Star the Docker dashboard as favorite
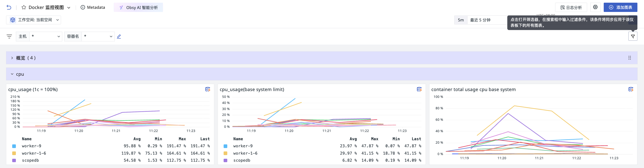The width and height of the screenshot is (644, 168). point(24,8)
